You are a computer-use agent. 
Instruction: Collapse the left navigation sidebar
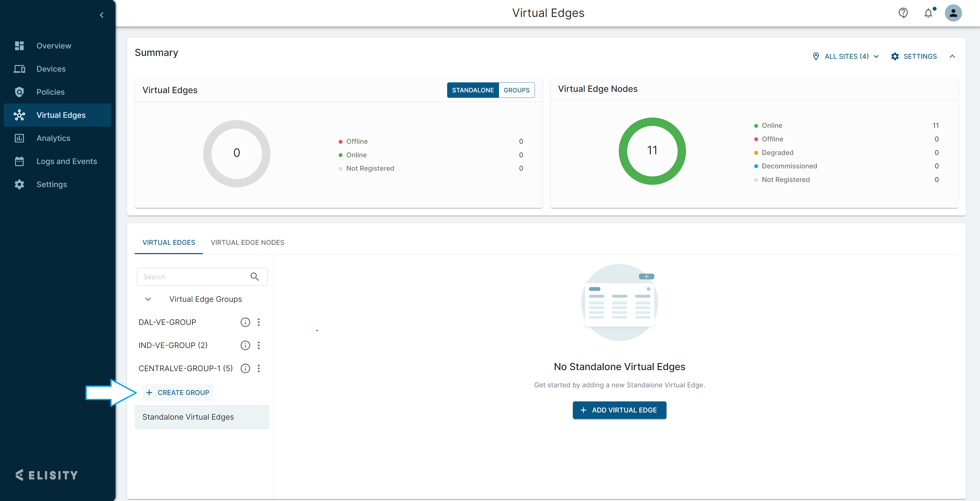(x=102, y=15)
